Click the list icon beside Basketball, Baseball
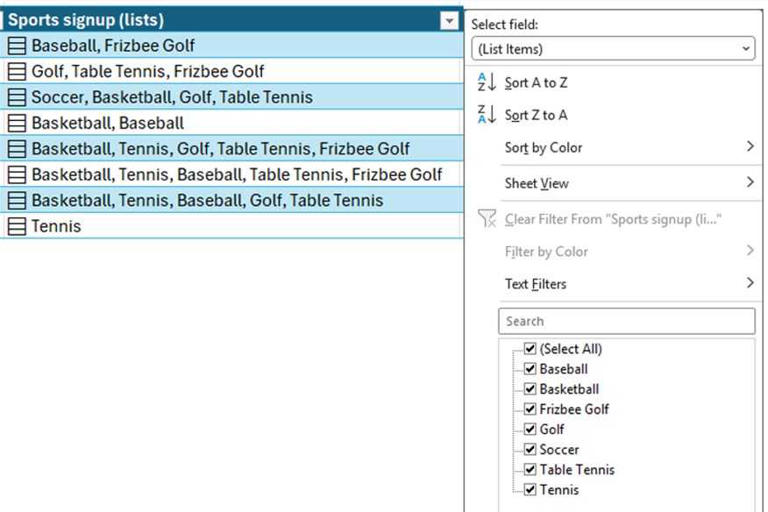 click(x=17, y=123)
